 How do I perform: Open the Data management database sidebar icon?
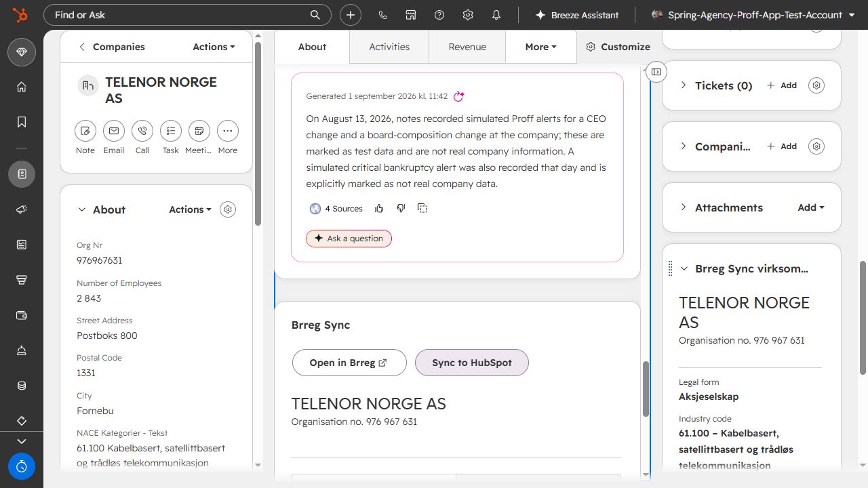[x=22, y=386]
